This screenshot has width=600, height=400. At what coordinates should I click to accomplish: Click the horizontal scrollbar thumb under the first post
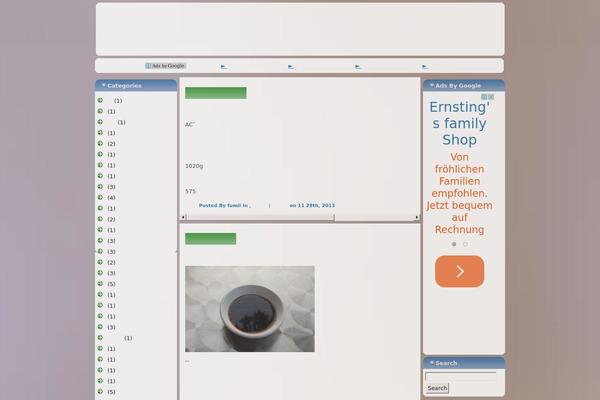point(260,217)
